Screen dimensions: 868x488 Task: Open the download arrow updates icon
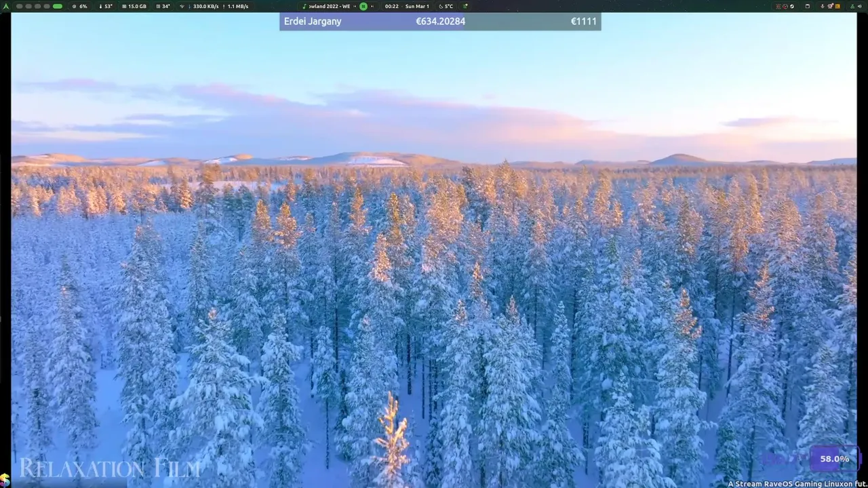coord(823,6)
